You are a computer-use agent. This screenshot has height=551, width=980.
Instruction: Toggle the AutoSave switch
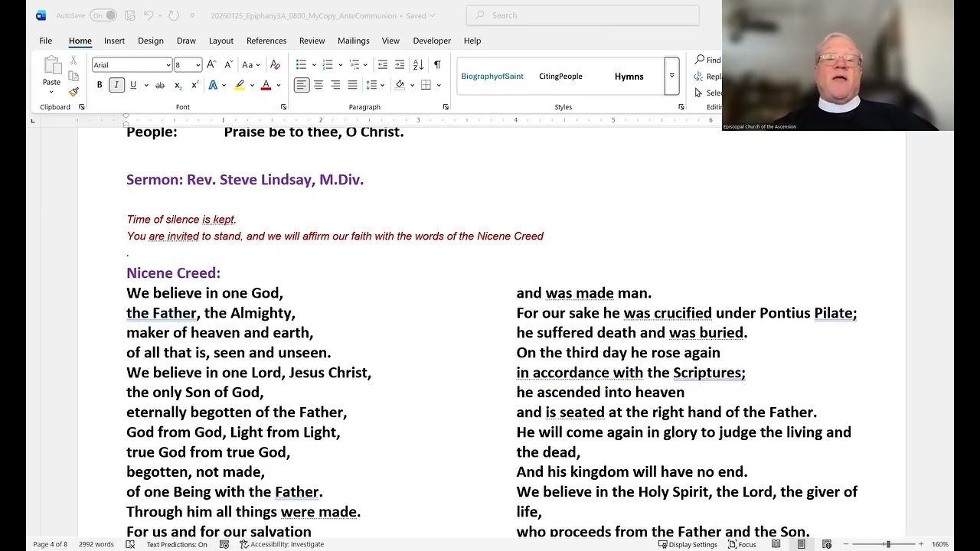point(103,15)
